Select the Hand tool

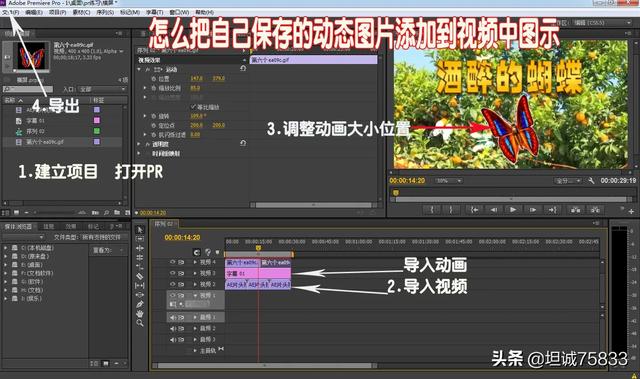[x=140, y=314]
